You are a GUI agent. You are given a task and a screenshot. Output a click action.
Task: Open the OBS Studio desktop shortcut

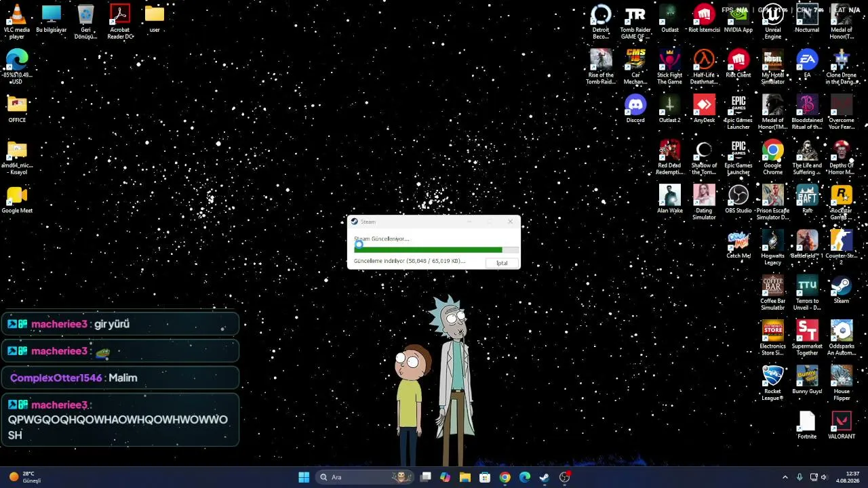tap(738, 199)
